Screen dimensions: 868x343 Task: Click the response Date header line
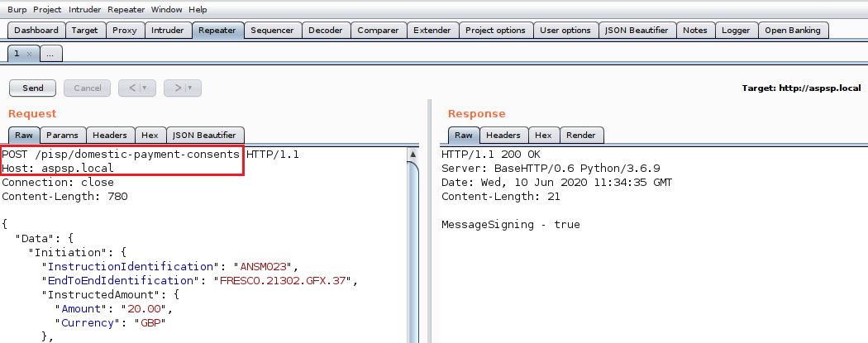[x=557, y=182]
